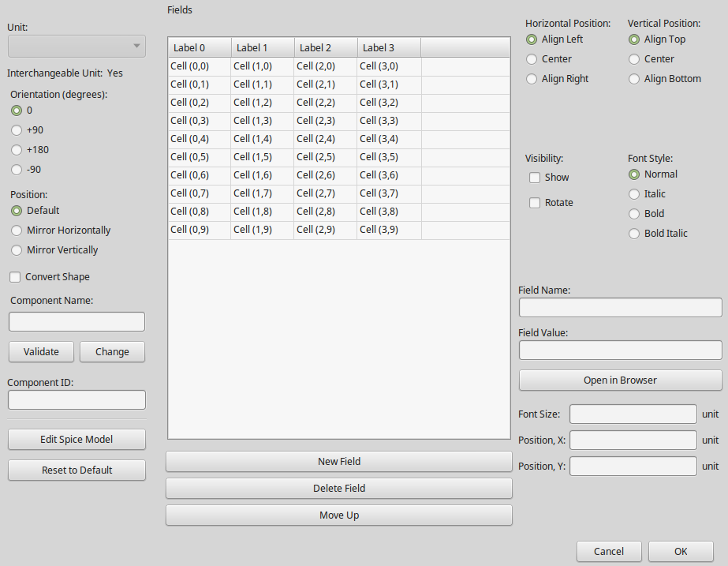Select Align Right horizontal position

point(532,79)
